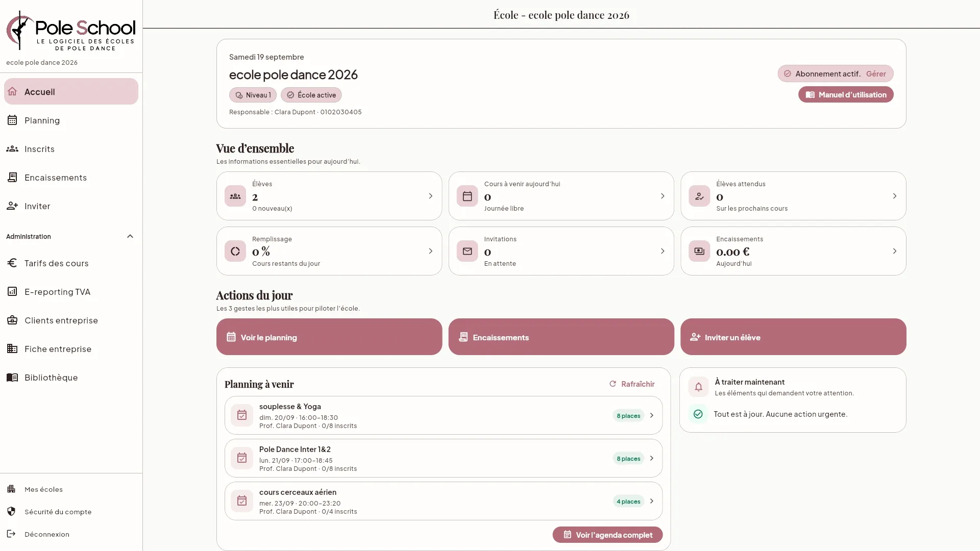Click the Clients entreprise briefcase icon
The width and height of the screenshot is (980, 551).
pyautogui.click(x=12, y=320)
